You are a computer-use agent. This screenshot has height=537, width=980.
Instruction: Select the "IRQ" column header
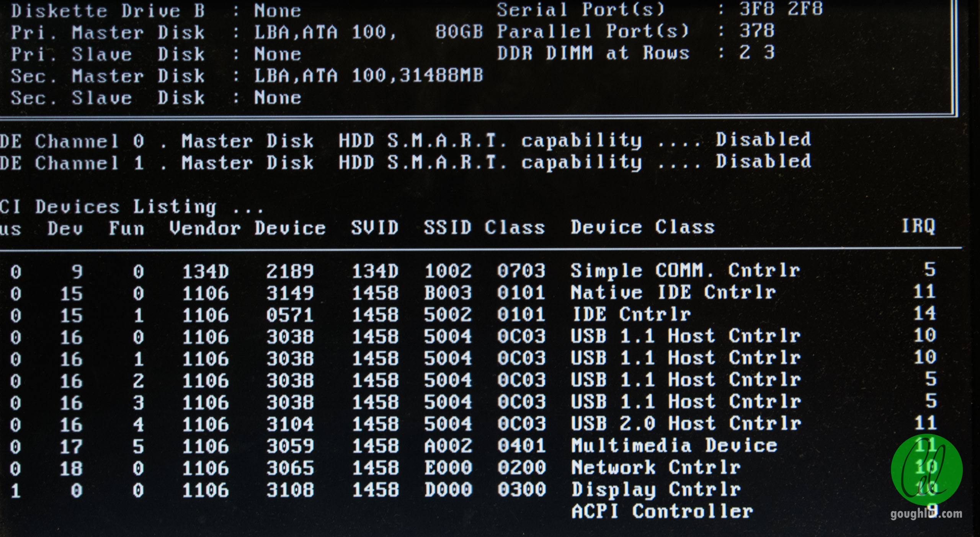pos(919,226)
